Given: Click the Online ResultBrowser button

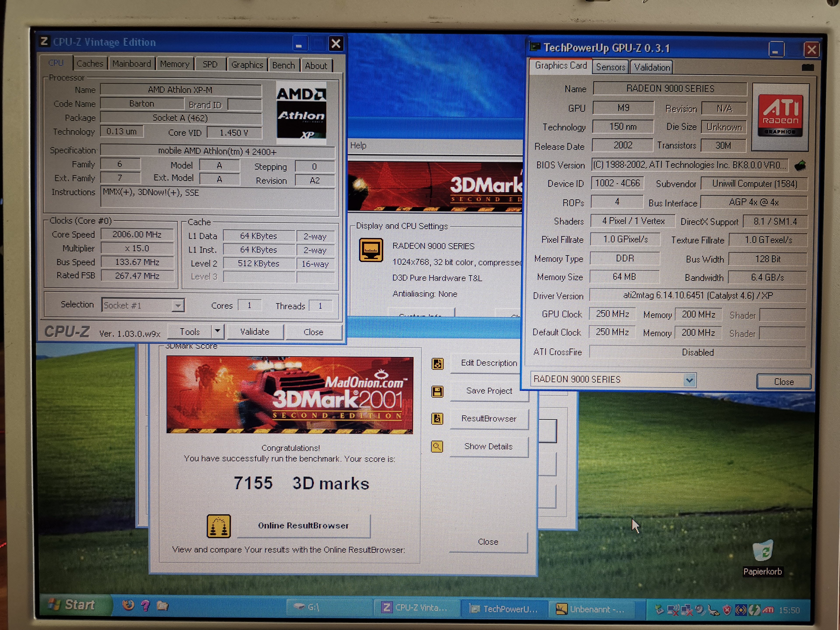Looking at the screenshot, I should pyautogui.click(x=303, y=526).
